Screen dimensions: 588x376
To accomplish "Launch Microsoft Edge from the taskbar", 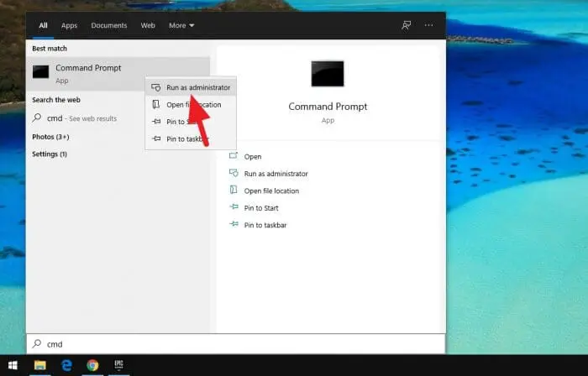I will 66,365.
